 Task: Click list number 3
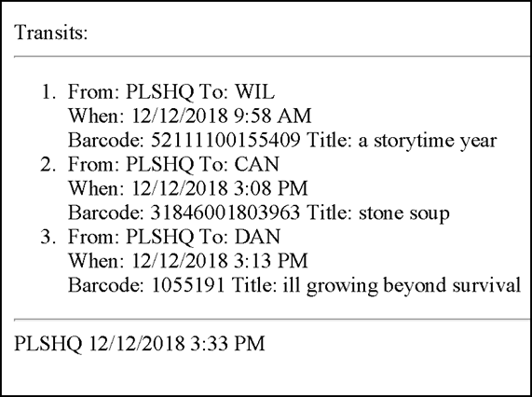pos(48,237)
